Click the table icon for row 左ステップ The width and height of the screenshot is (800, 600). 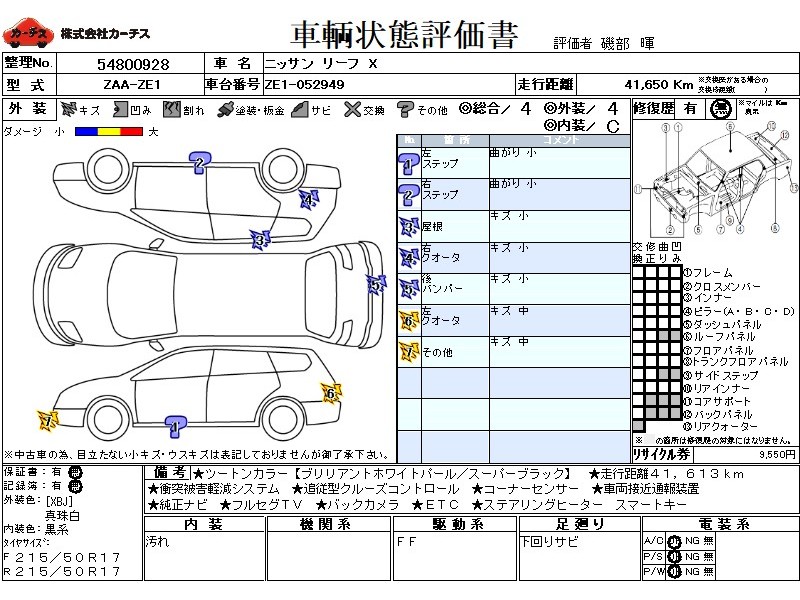click(x=409, y=164)
